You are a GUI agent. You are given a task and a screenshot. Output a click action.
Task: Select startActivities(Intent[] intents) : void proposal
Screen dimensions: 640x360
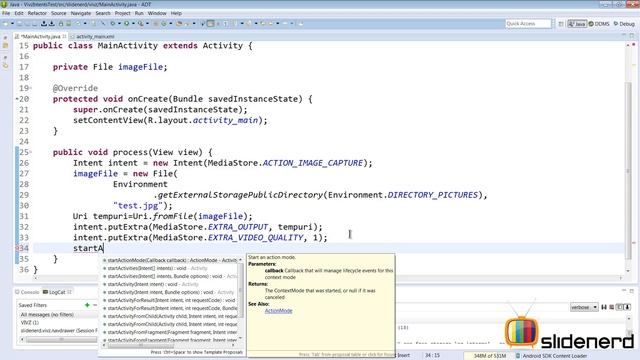point(170,268)
